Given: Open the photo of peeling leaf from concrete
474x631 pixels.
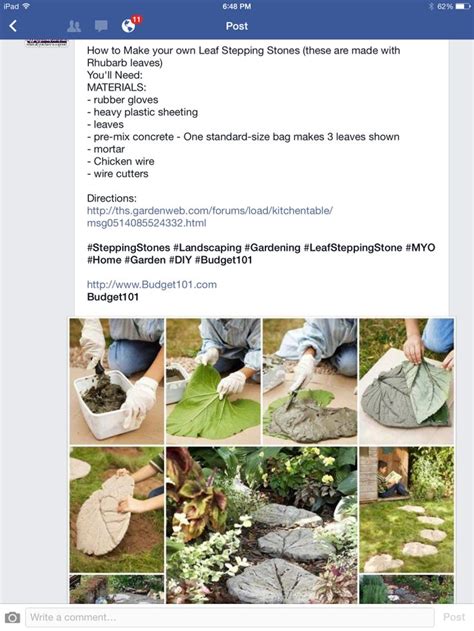Looking at the screenshot, I should pyautogui.click(x=406, y=381).
